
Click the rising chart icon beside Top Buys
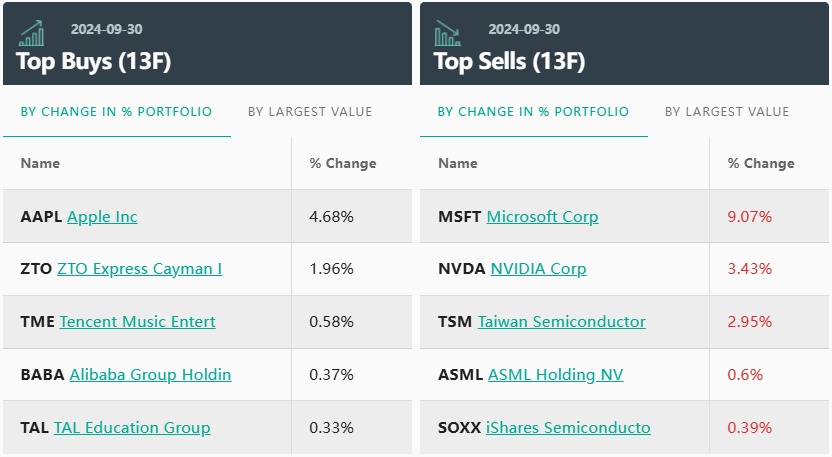point(31,34)
